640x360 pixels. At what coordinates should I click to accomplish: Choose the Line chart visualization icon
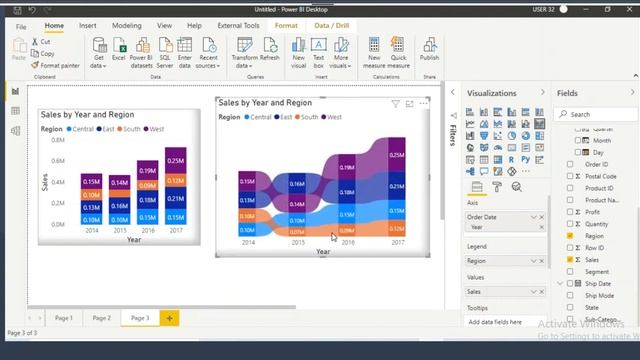[x=470, y=124]
